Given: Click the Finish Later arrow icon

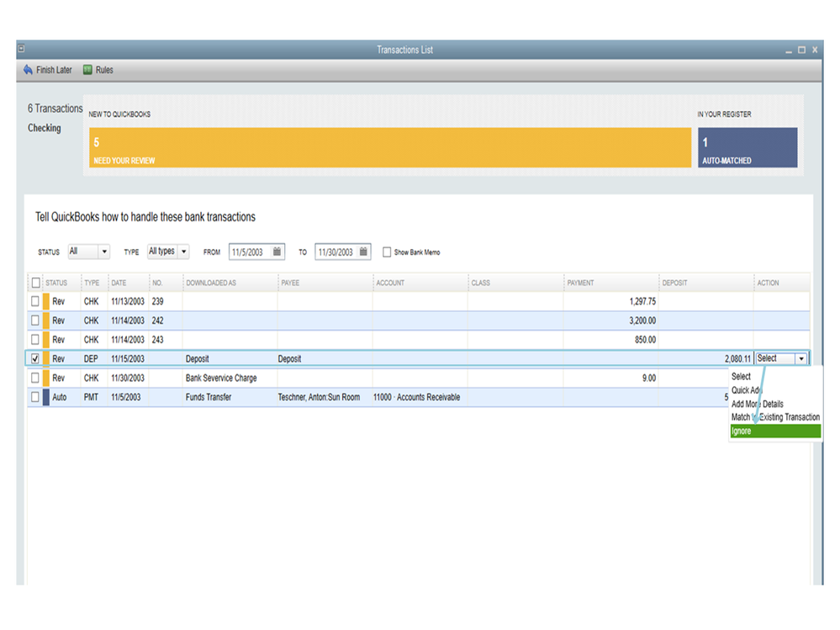Looking at the screenshot, I should coord(28,70).
